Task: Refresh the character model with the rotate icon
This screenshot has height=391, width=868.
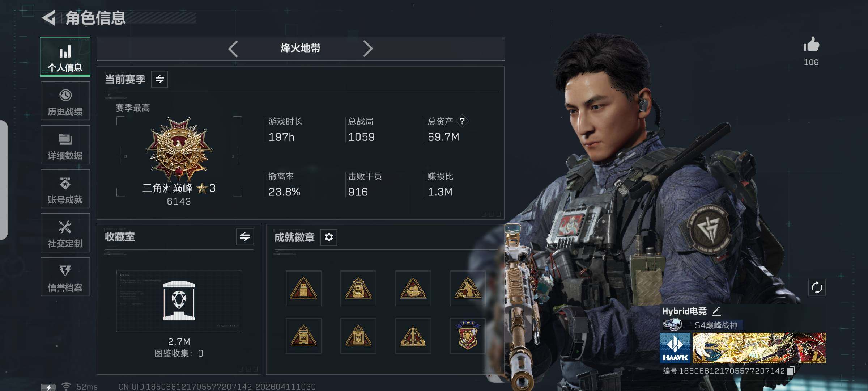Action: pyautogui.click(x=817, y=288)
